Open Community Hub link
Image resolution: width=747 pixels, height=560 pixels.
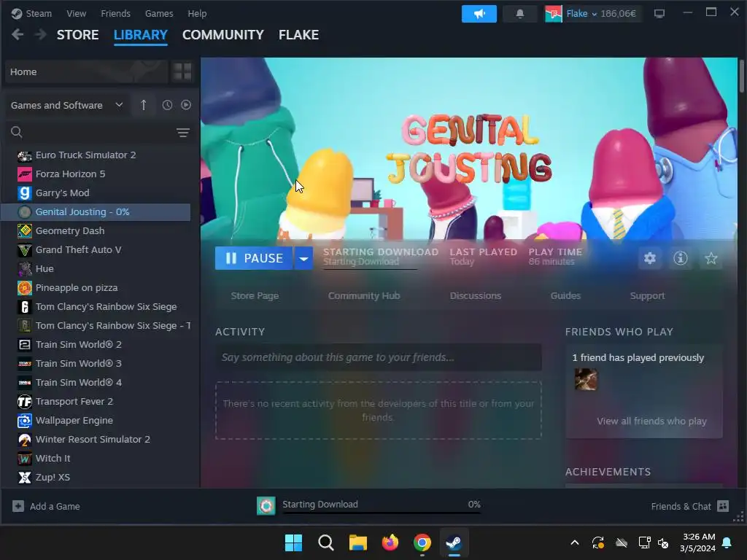click(364, 296)
